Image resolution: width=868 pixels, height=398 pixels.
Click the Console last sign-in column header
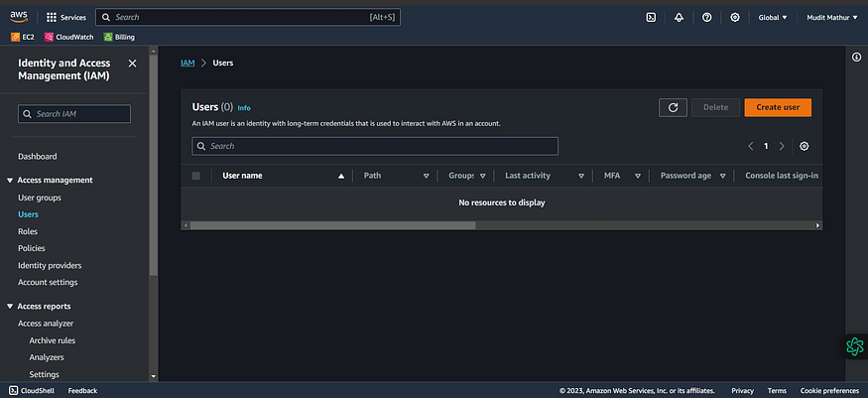coord(782,176)
